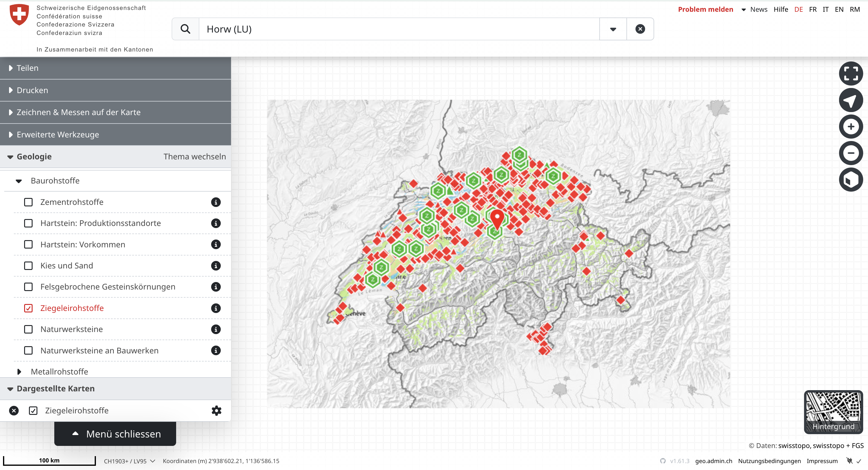
Task: Expand the Drucken section
Action: [x=115, y=90]
